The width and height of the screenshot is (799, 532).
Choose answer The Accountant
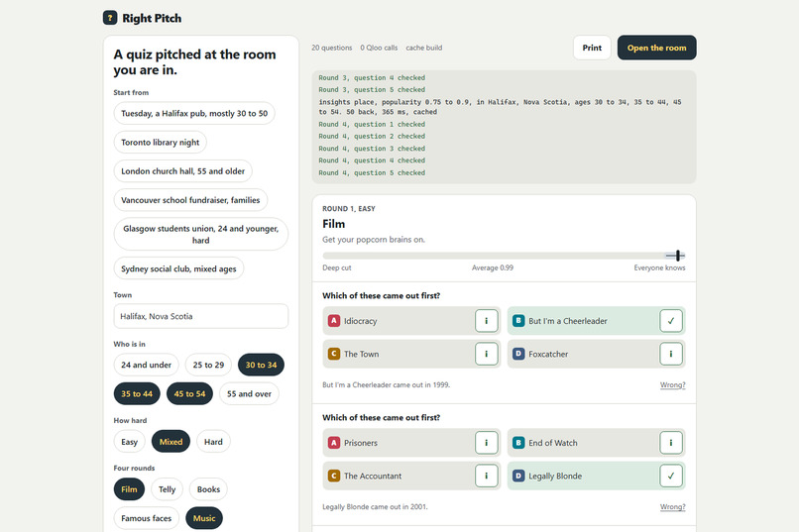(x=411, y=476)
